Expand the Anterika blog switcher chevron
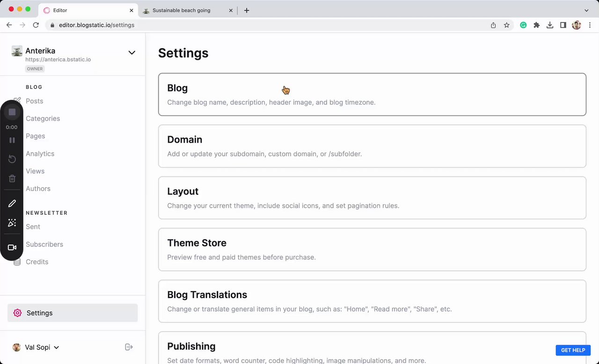The height and width of the screenshot is (364, 599). click(131, 52)
